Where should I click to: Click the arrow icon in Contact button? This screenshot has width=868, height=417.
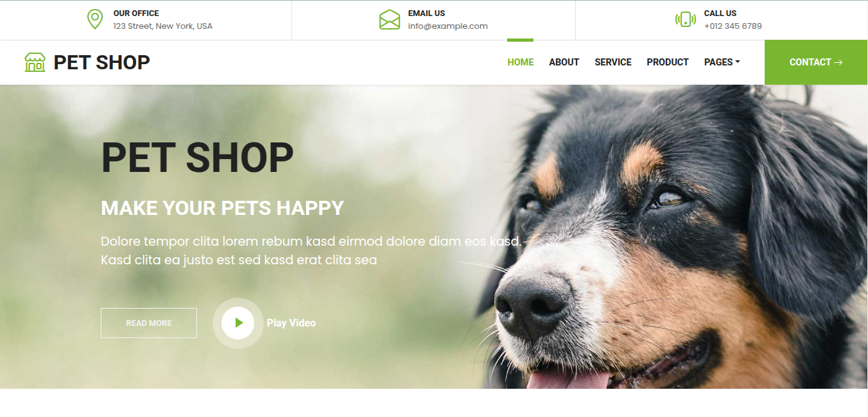(x=838, y=62)
